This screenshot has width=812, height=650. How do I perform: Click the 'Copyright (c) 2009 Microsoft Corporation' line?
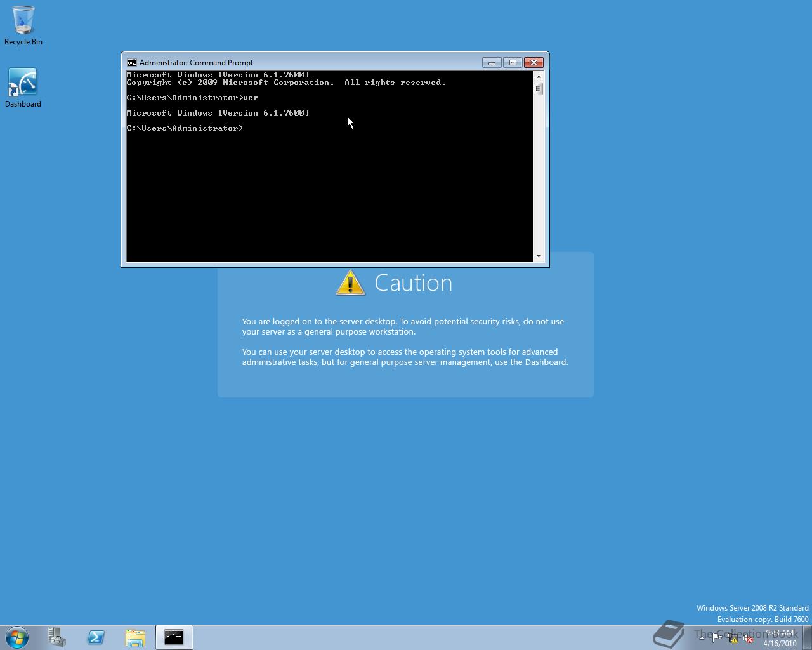click(286, 83)
